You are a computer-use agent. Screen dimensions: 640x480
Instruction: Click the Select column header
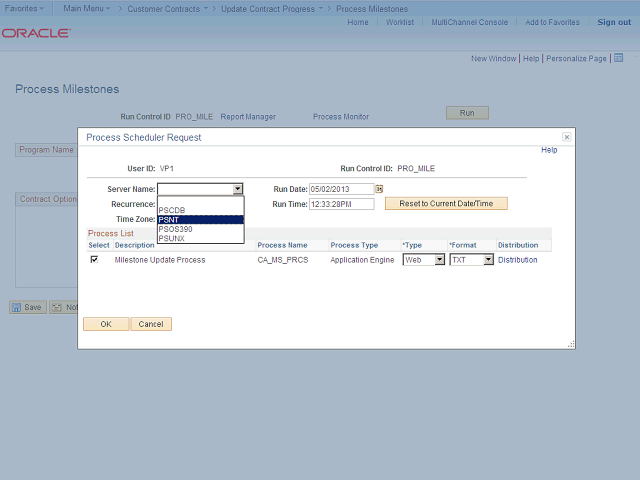(99, 245)
